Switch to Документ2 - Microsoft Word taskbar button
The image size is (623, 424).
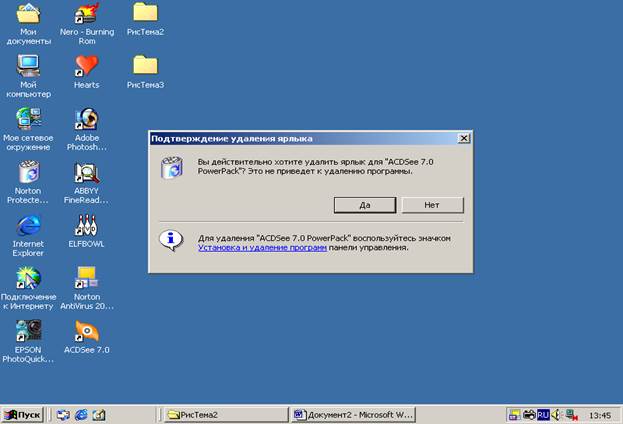click(353, 415)
